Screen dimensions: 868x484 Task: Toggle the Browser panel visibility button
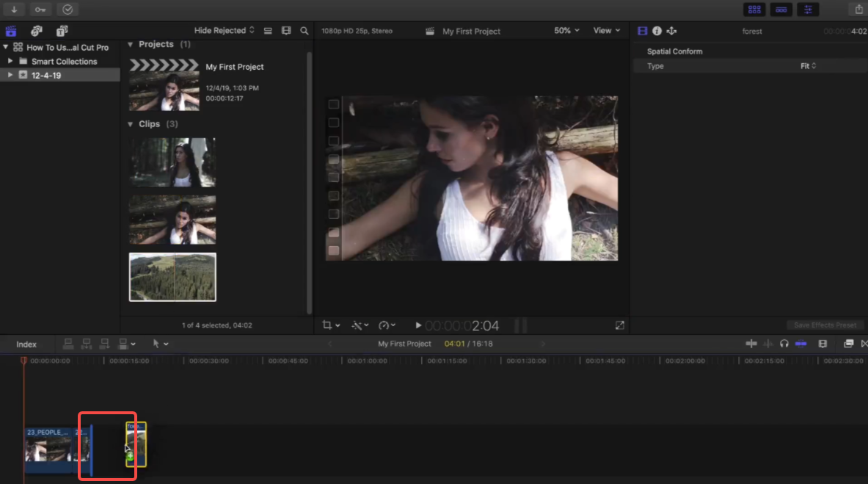pyautogui.click(x=753, y=10)
